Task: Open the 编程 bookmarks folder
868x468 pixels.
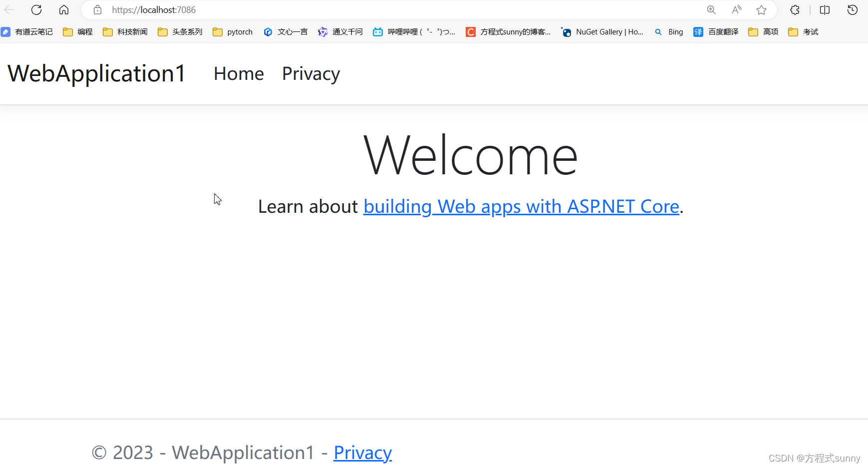Action: coord(78,32)
